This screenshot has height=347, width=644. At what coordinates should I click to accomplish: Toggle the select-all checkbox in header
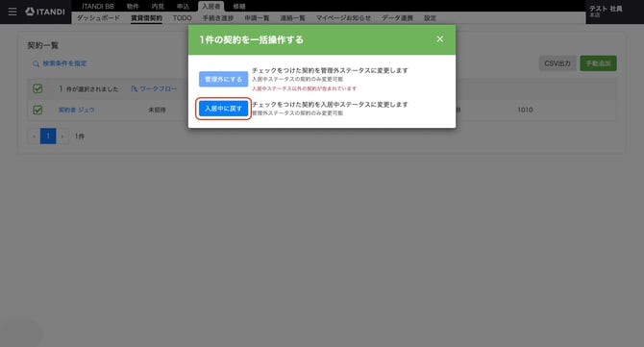pos(37,88)
